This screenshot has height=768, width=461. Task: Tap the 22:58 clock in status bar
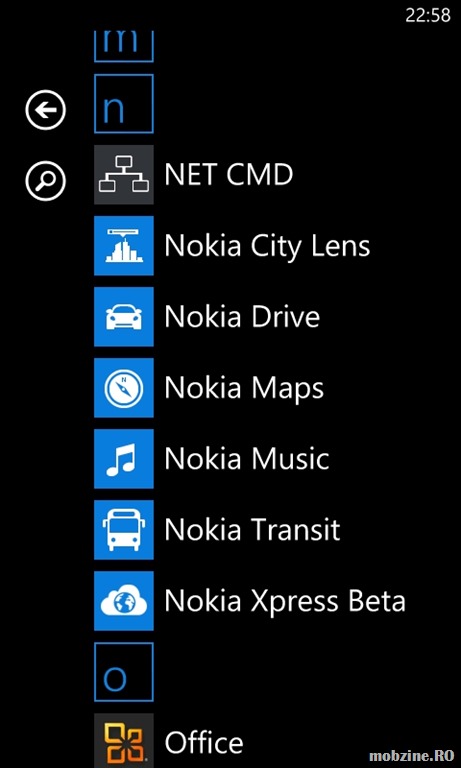tap(428, 15)
